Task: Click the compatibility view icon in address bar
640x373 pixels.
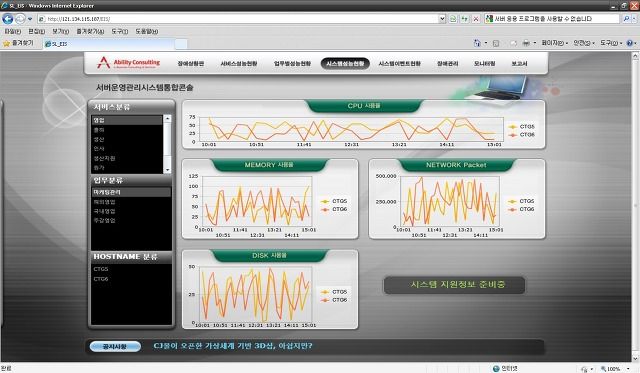Action: (x=453, y=18)
